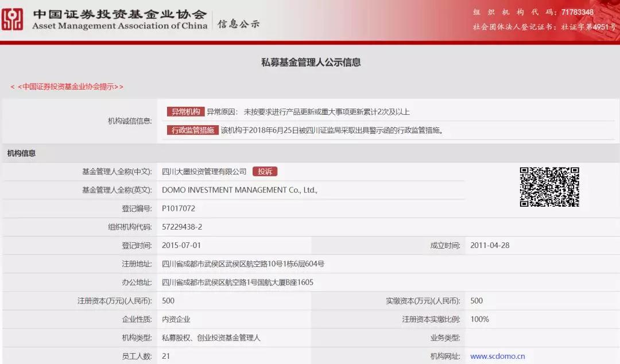Open the www.scdomo.cn website link
This screenshot has width=620, height=364.
pyautogui.click(x=497, y=356)
